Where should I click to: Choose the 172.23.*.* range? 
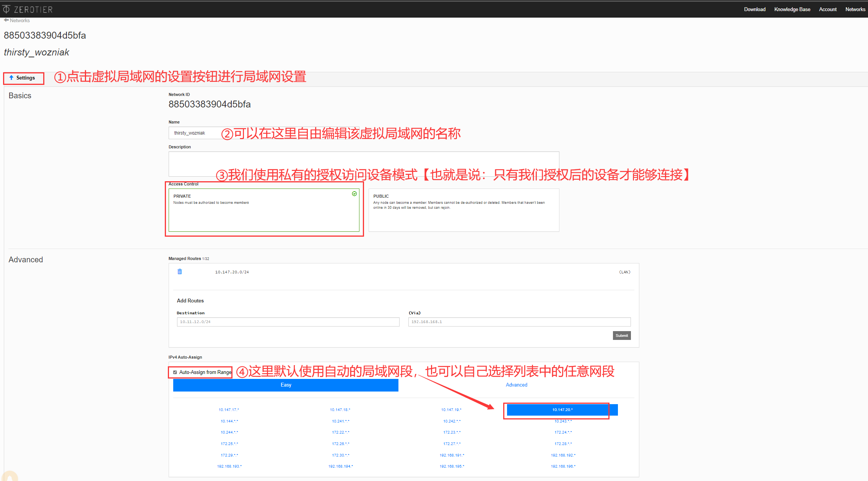coord(452,432)
